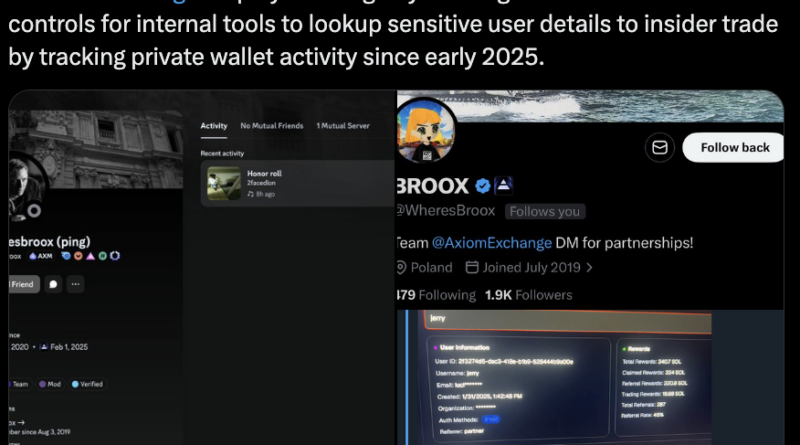Viewport: 800px width, 445px height.
Task: Click the Discord message bubble icon
Action: [53, 284]
